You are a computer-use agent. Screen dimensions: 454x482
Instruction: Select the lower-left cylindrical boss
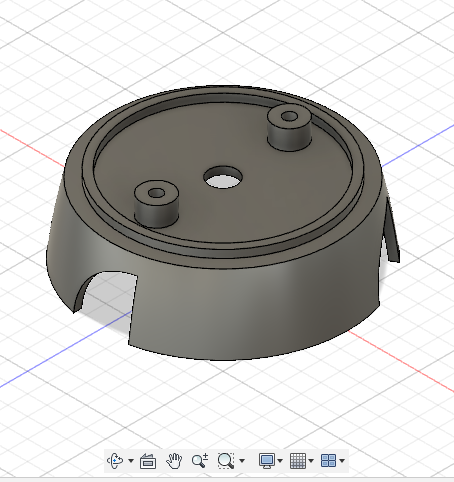pyautogui.click(x=156, y=204)
